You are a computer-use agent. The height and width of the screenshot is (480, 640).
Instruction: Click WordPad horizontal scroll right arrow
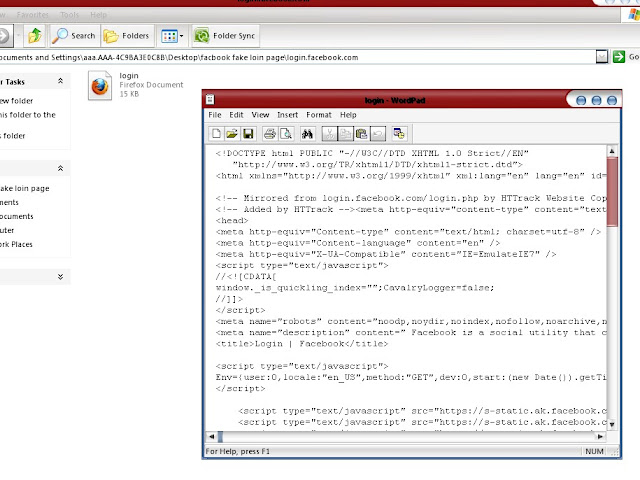click(x=600, y=436)
